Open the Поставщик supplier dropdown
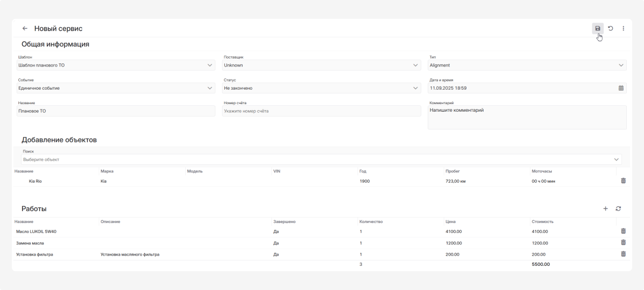Screen dimensions: 644x290 click(x=416, y=66)
